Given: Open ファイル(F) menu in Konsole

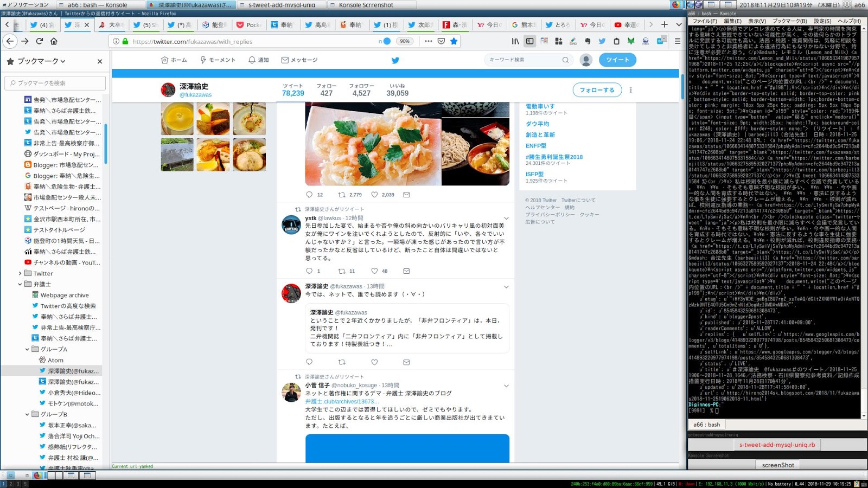Looking at the screenshot, I should pyautogui.click(x=704, y=21).
